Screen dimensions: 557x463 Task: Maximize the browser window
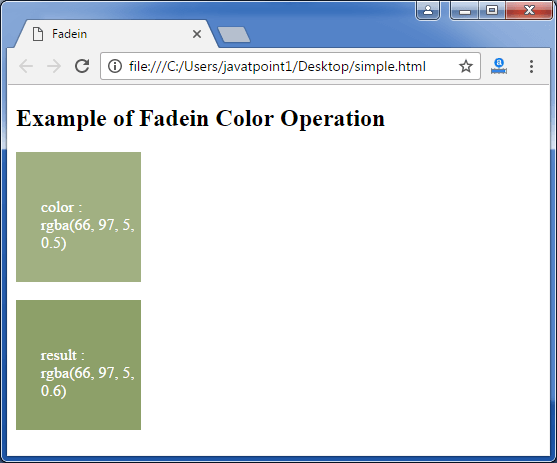(492, 10)
